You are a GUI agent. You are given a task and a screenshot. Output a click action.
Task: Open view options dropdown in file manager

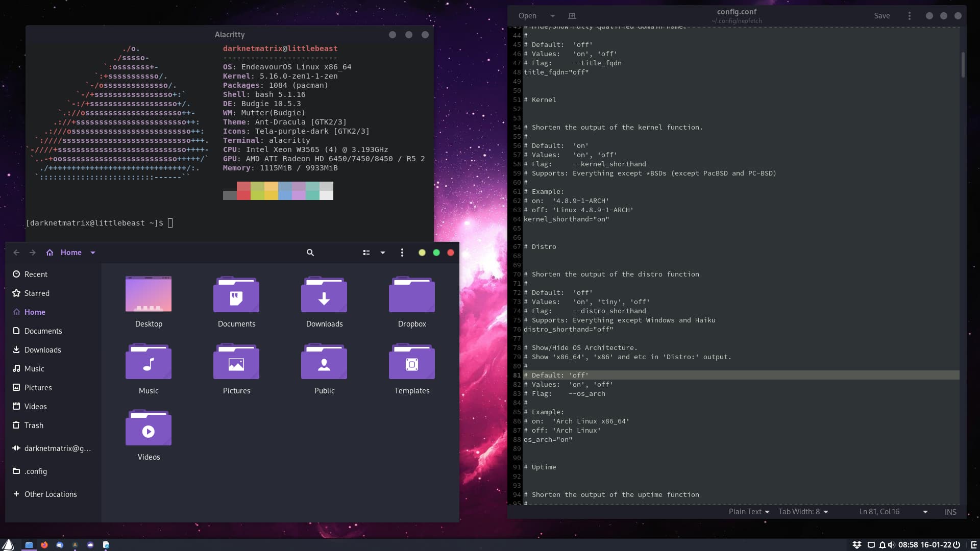[383, 253]
